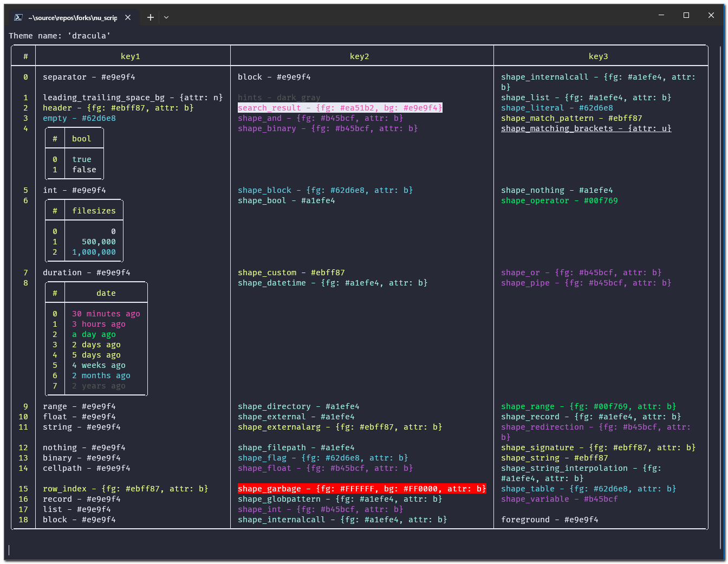Click 'duration - #e9e9f4' text
This screenshot has height=564, width=728.
[x=87, y=273]
